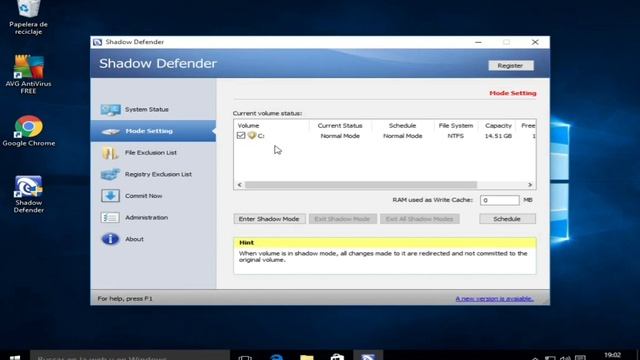This screenshot has width=640, height=360.
Task: Click the Mode Setting drive icon
Action: tap(110, 131)
